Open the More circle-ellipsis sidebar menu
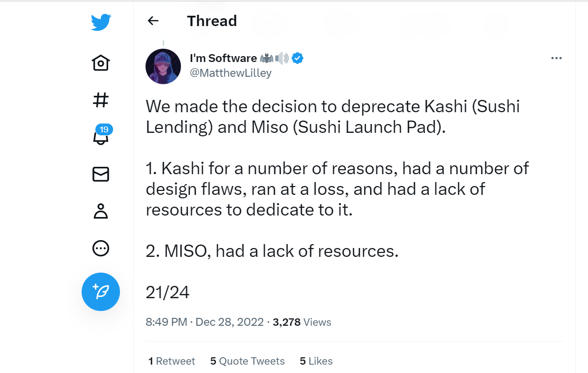The height and width of the screenshot is (373, 588). pyautogui.click(x=101, y=248)
